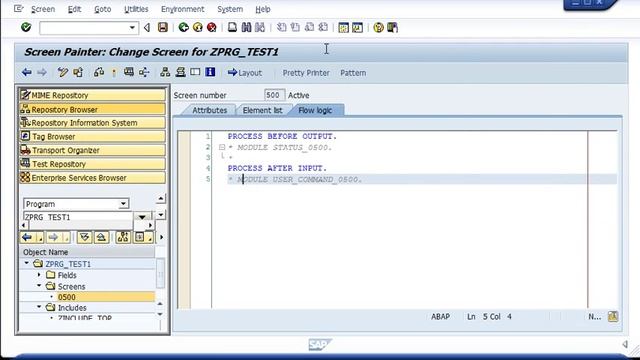Screen dimensions: 640x360
Task: Click the first page navigation icon
Action: click(x=282, y=27)
